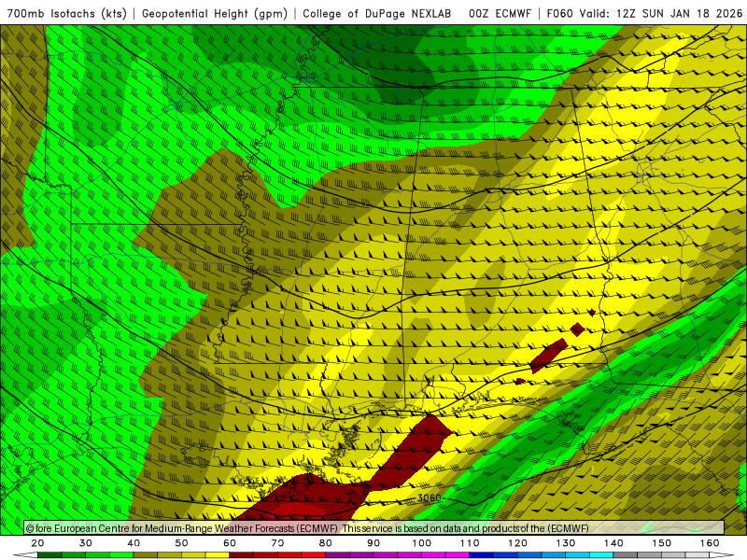
Task: Pick the bright yellow swatch just below 60
Action: pos(218,555)
